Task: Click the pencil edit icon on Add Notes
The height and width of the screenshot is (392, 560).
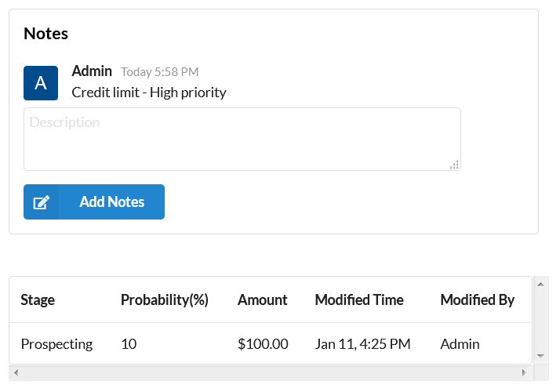Action: (42, 202)
